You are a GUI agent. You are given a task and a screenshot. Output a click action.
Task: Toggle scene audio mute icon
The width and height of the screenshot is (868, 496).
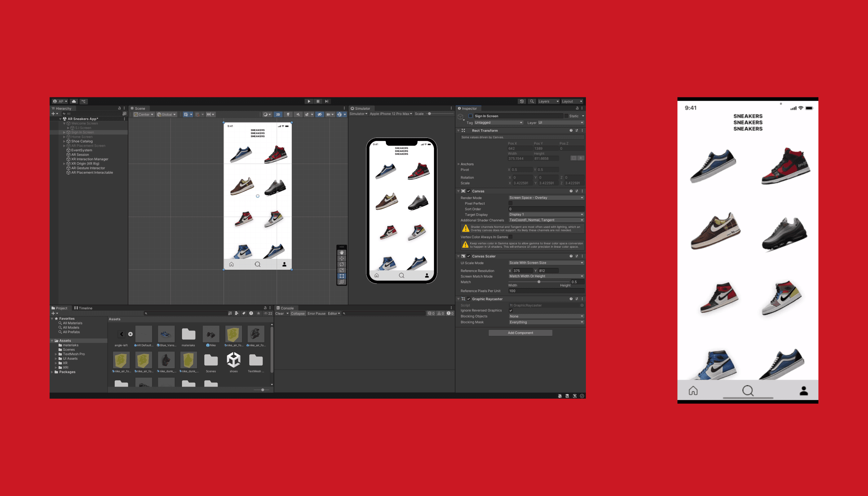[298, 114]
